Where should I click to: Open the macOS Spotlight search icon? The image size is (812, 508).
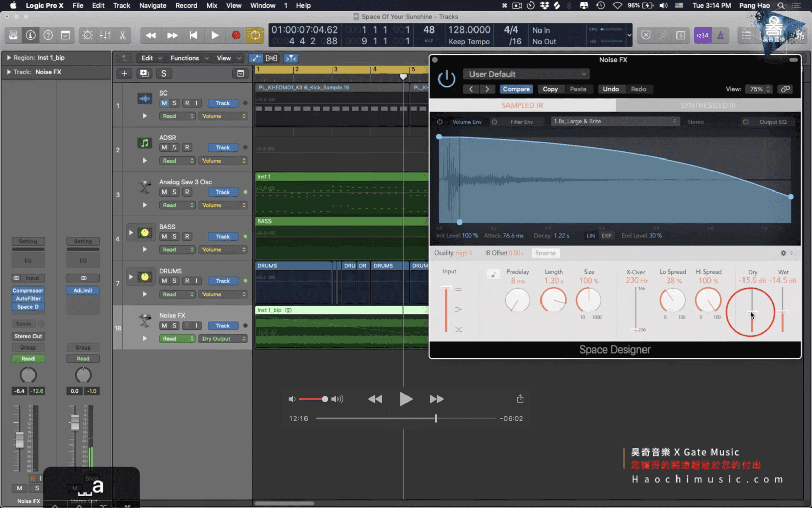[781, 5]
